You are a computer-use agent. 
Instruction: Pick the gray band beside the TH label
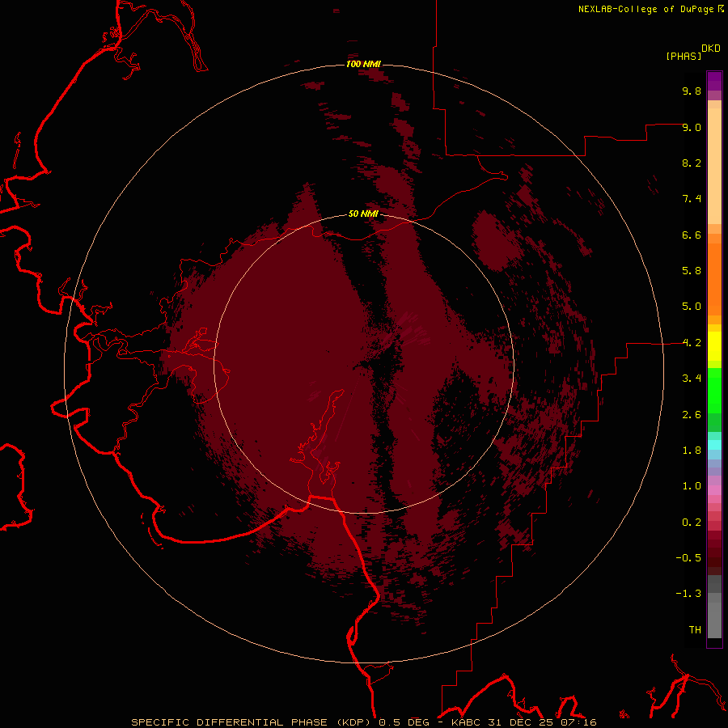(714, 620)
